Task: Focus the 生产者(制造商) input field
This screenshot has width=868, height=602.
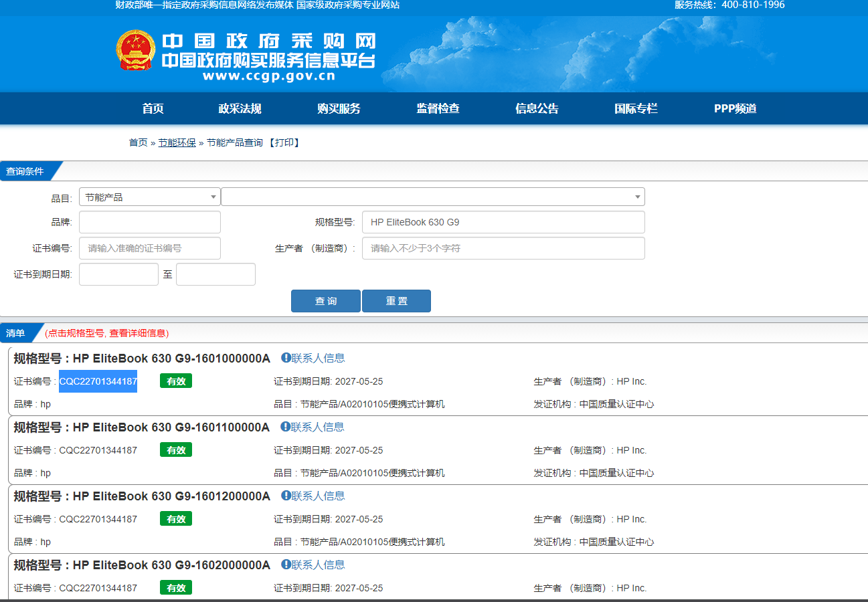Action: (503, 248)
